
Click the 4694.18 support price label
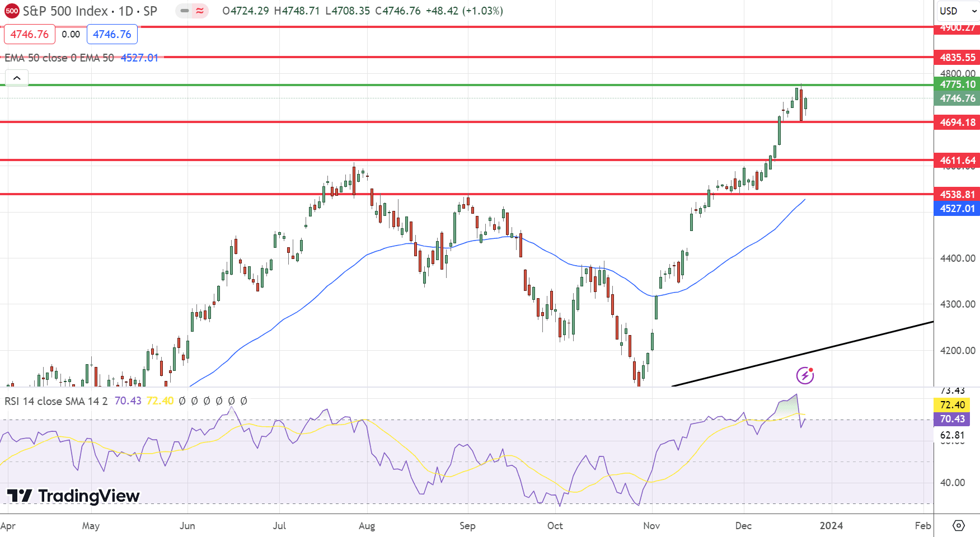957,122
